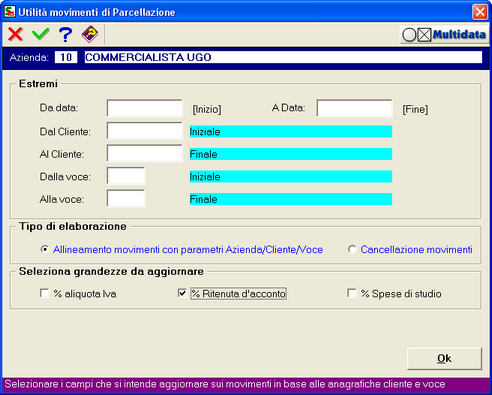This screenshot has width=492, height=395.
Task: Click the purple status bar message
Action: 225,384
